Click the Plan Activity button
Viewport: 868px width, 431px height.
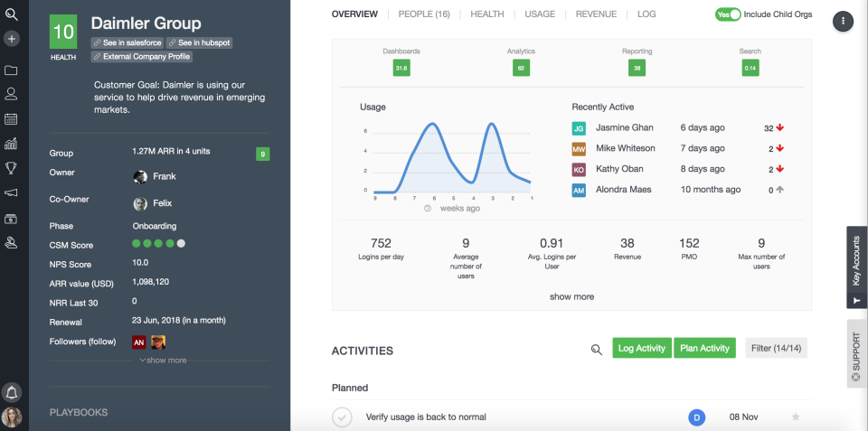pos(704,348)
